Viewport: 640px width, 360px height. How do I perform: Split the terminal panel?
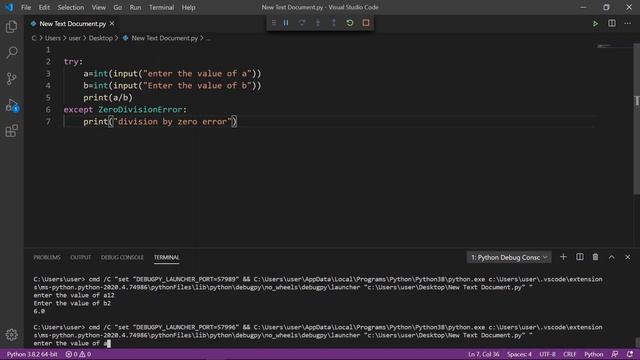tap(580, 257)
